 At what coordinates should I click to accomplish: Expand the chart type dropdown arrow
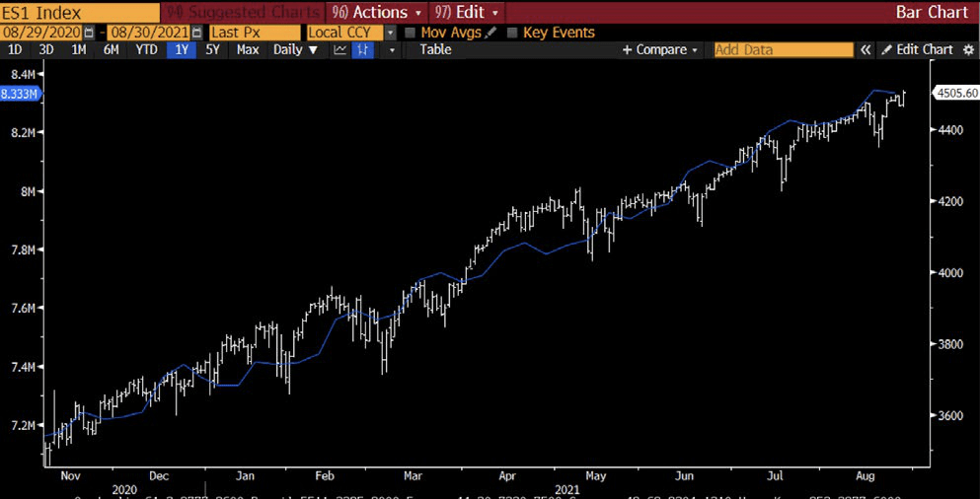392,49
